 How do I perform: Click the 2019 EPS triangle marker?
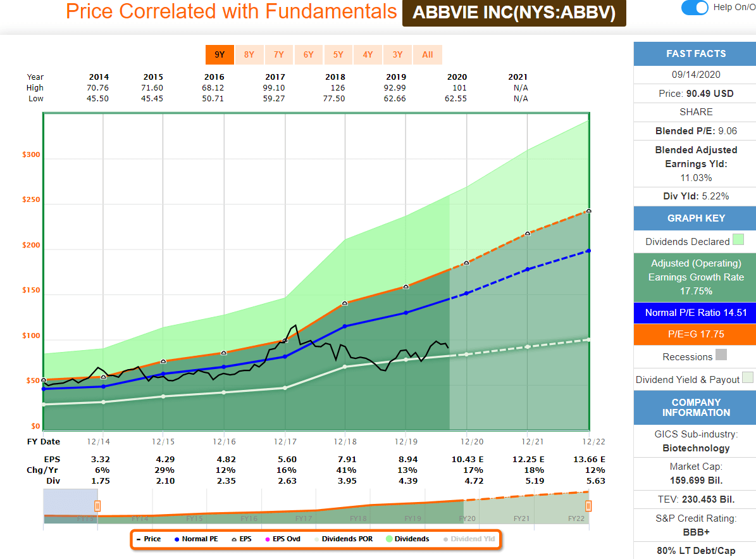point(406,287)
